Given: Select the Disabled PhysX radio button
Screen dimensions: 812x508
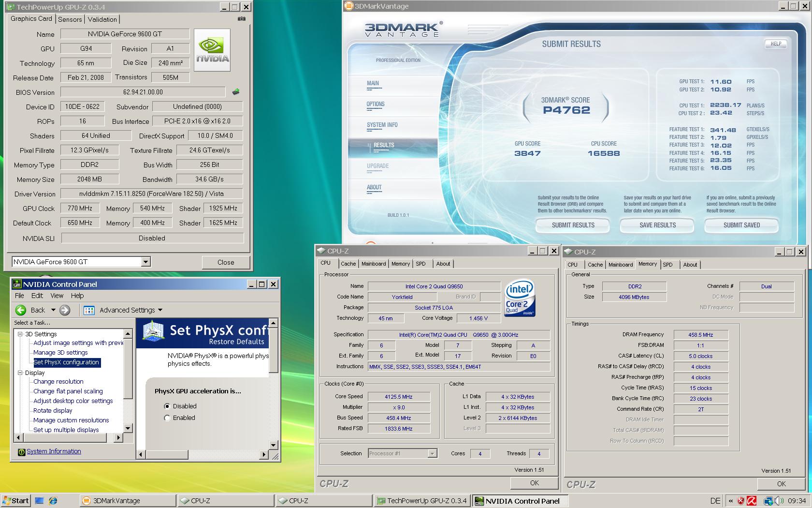Looking at the screenshot, I should point(167,406).
